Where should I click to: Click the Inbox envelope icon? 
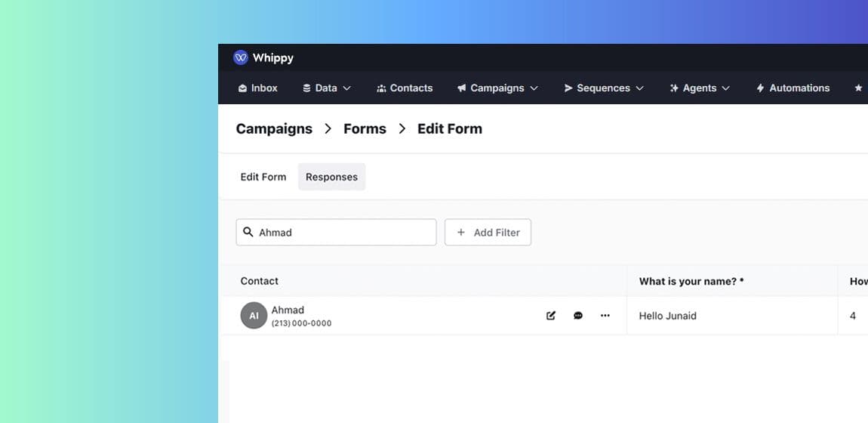pyautogui.click(x=242, y=88)
